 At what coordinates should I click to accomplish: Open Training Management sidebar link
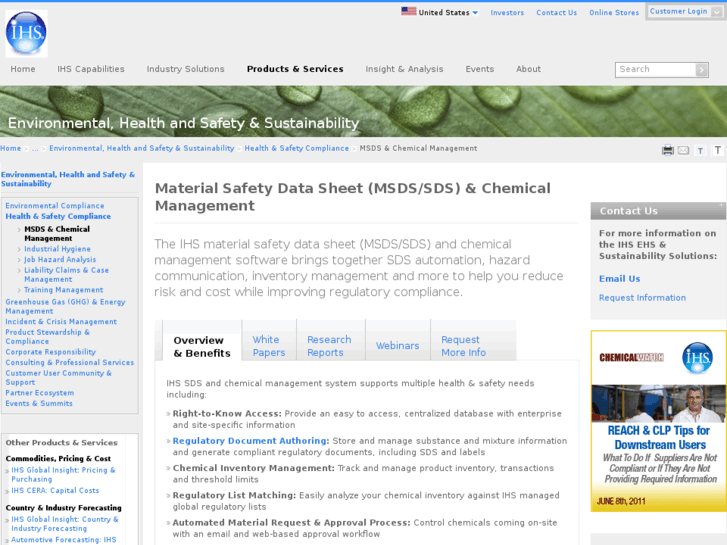coord(64,290)
